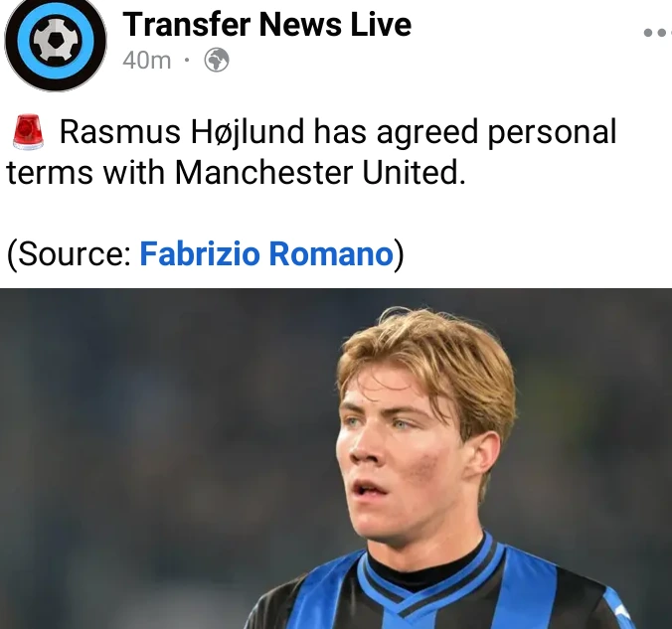Click the globe public audience icon
The height and width of the screenshot is (629, 672).
coord(217,60)
